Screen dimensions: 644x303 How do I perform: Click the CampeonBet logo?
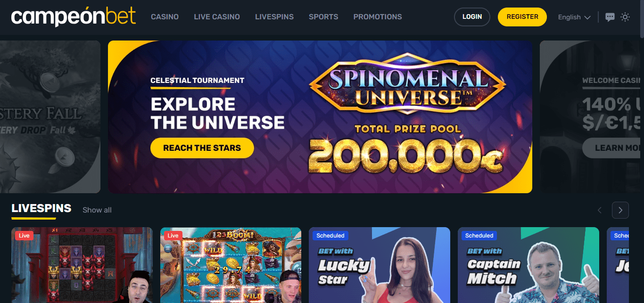click(x=74, y=16)
